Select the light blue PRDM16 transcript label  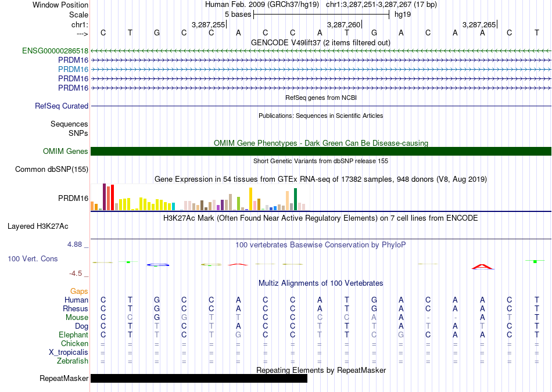[x=73, y=69]
